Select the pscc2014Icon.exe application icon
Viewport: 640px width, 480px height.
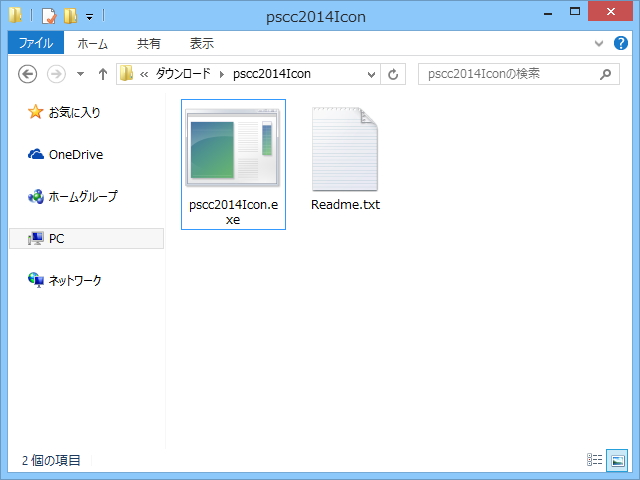pyautogui.click(x=233, y=148)
